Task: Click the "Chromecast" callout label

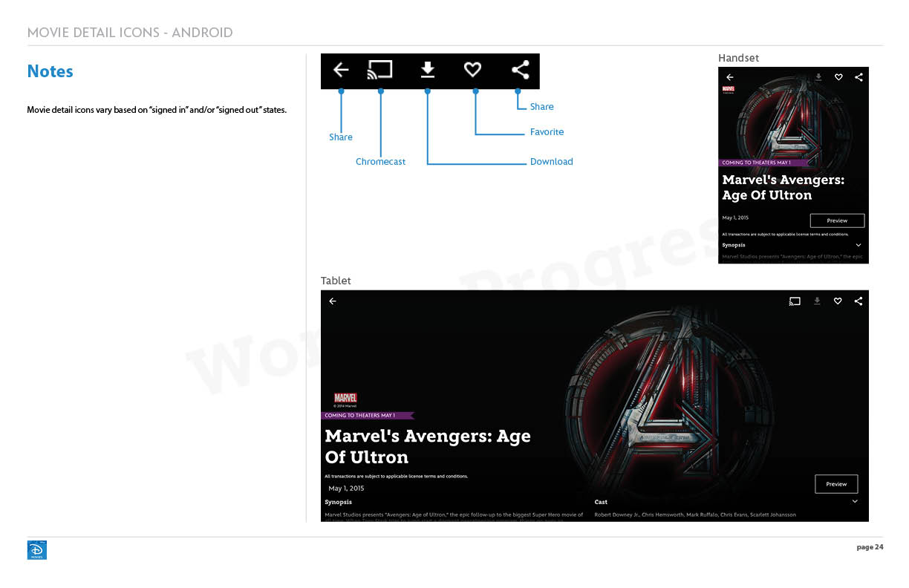Action: pyautogui.click(x=380, y=162)
